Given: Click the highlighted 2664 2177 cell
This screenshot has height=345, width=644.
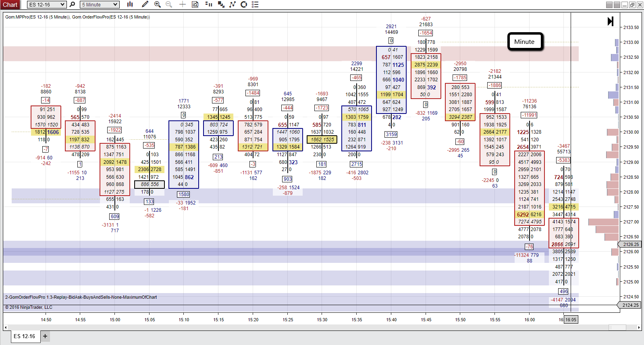Looking at the screenshot, I should [x=495, y=132].
